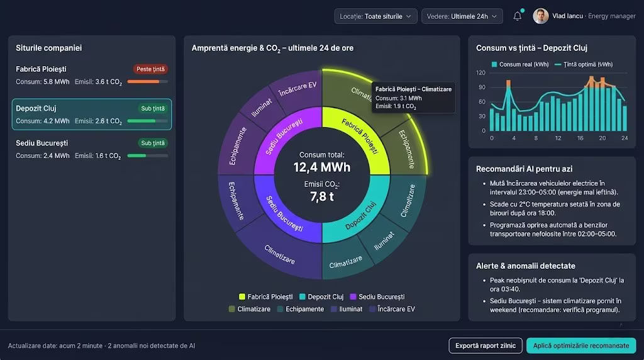Click the notifications bell icon

pyautogui.click(x=517, y=16)
